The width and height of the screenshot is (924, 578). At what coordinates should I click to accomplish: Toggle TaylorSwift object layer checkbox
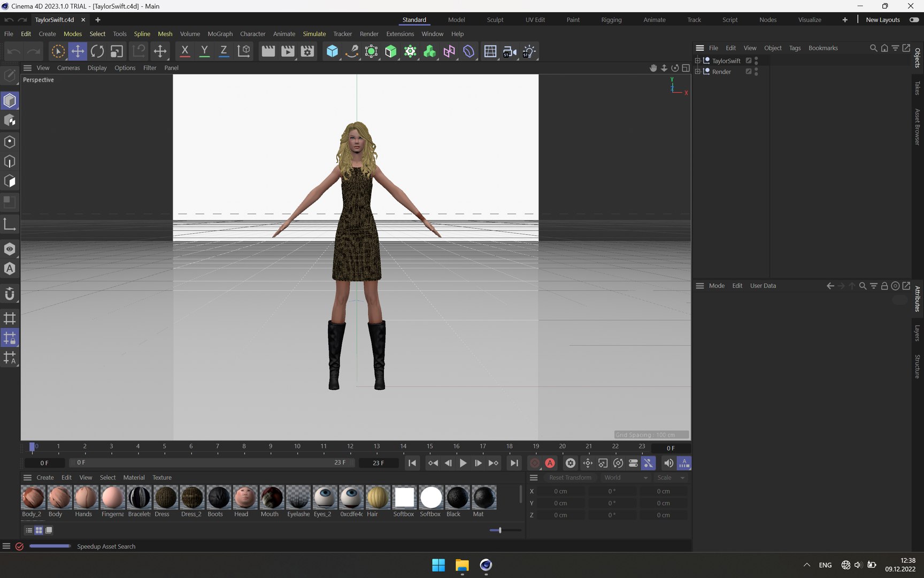click(x=749, y=60)
